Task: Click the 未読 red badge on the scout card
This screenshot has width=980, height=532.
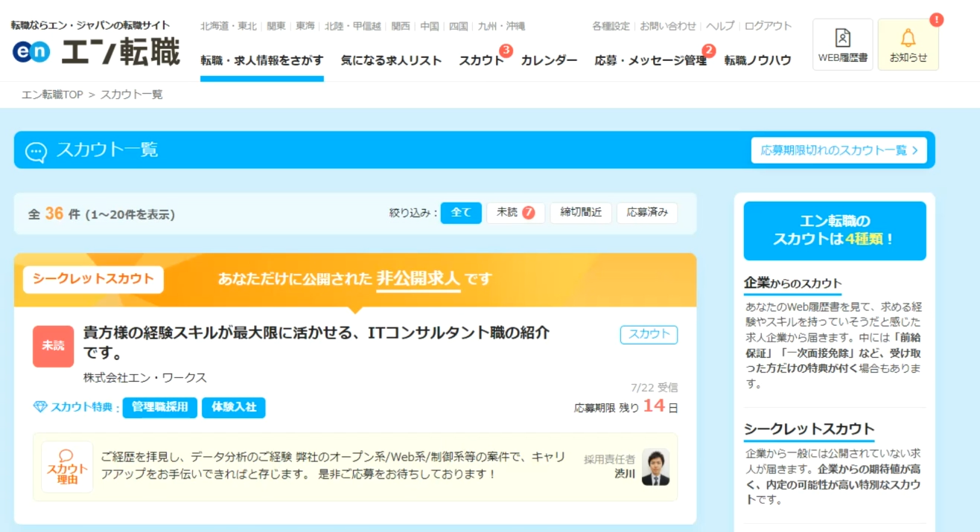Action: click(x=53, y=346)
